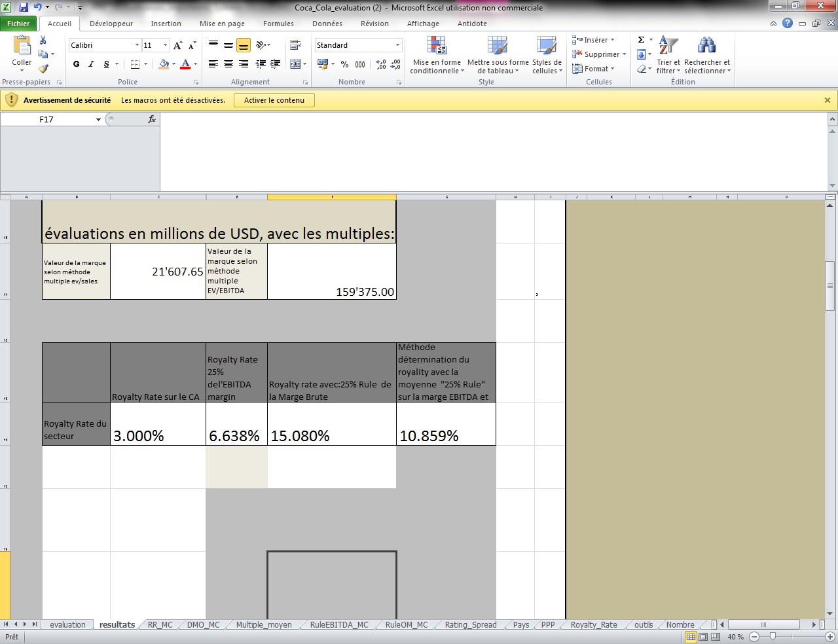Open the Royalty_Rate sheet tab
Screen dimensions: 838x644
tap(594, 625)
